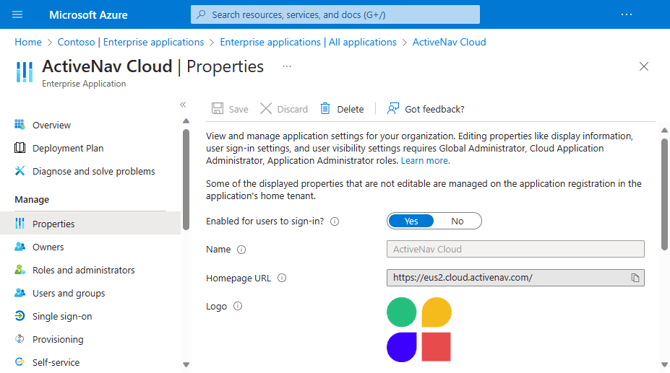The height and width of the screenshot is (373, 670).
Task: Click the ActiveNav logo image
Action: [419, 329]
